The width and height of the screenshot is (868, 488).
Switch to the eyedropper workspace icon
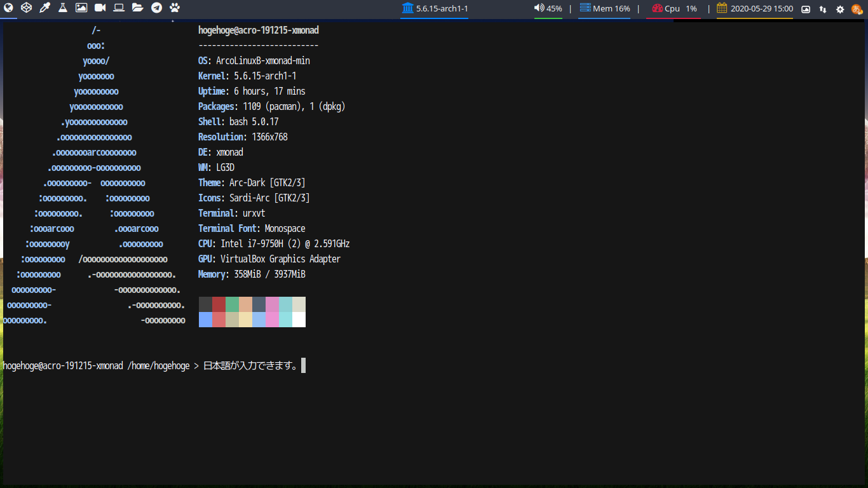coord(44,8)
